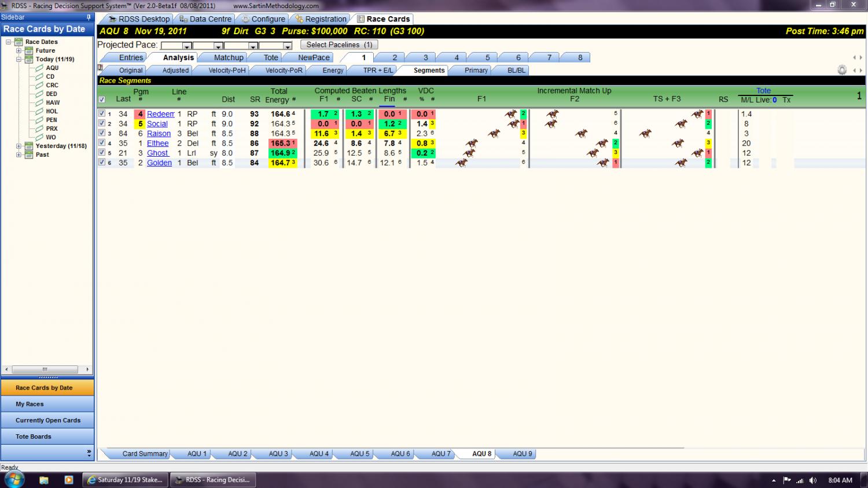
Task: Uncheck the Golden row checkbox
Action: (x=102, y=163)
